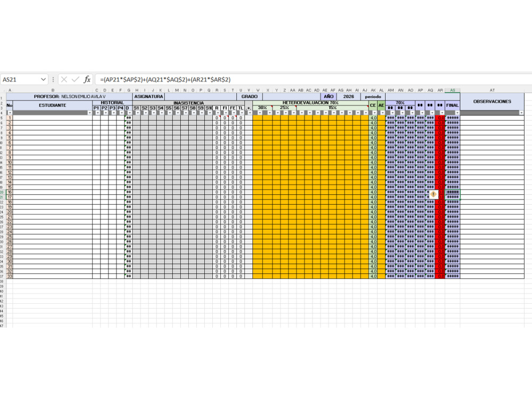The width and height of the screenshot is (532, 399).
Task: Open the FI column filter dropdown
Action: pos(226,113)
